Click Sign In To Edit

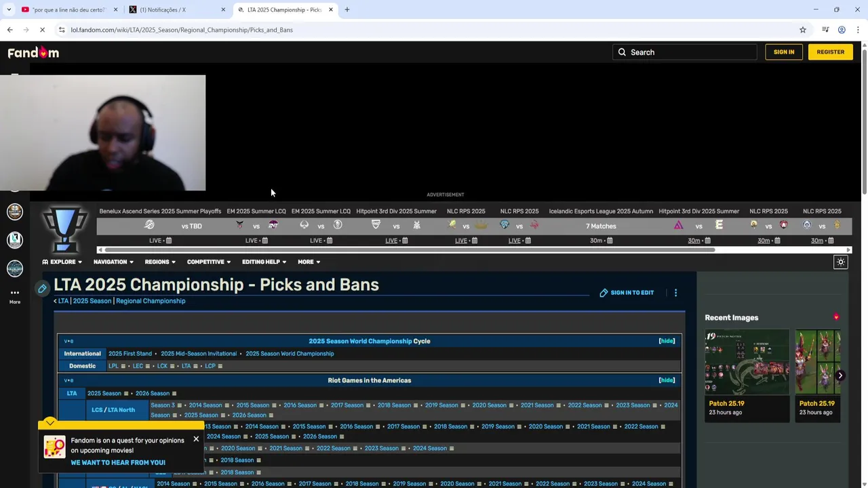click(627, 293)
